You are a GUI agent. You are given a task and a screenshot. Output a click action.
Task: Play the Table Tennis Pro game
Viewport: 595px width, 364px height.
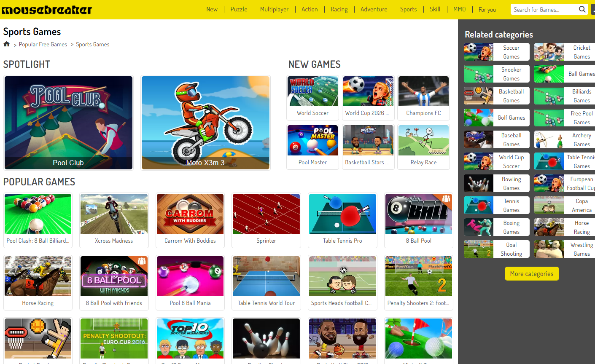pos(342,220)
